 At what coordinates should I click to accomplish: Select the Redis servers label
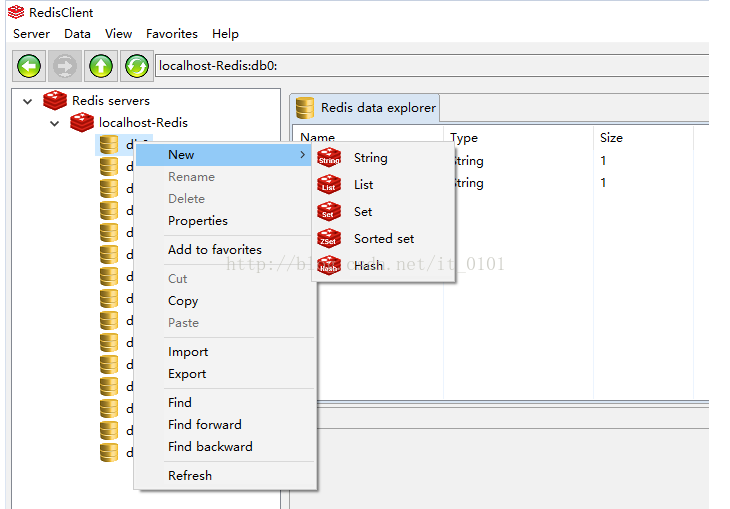point(111,101)
